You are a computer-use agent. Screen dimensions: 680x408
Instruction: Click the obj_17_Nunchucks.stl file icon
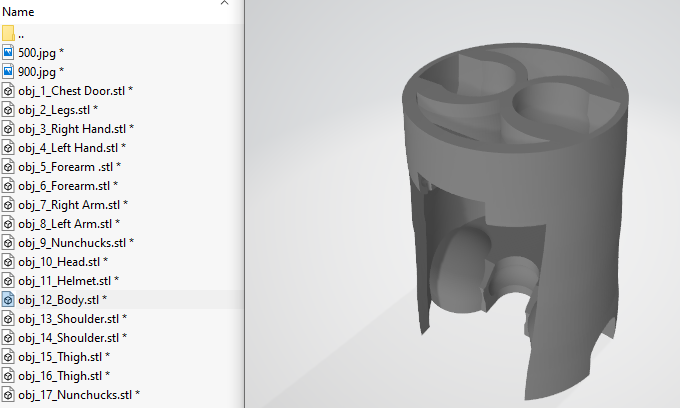tap(8, 395)
